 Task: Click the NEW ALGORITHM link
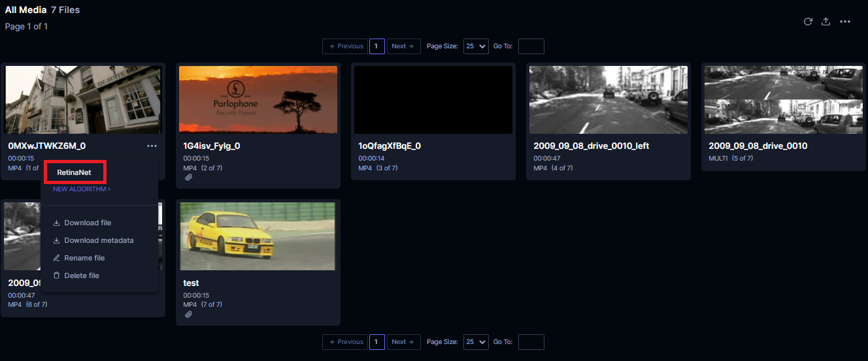(82, 189)
